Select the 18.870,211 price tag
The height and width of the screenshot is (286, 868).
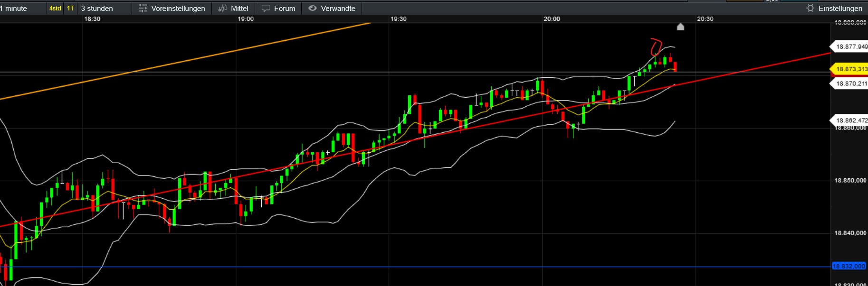[849, 83]
